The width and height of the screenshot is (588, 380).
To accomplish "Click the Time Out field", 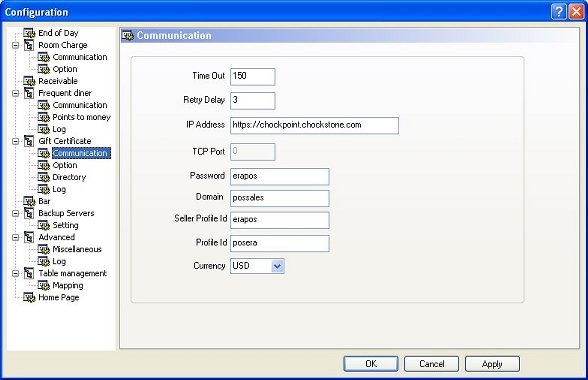I will (252, 77).
